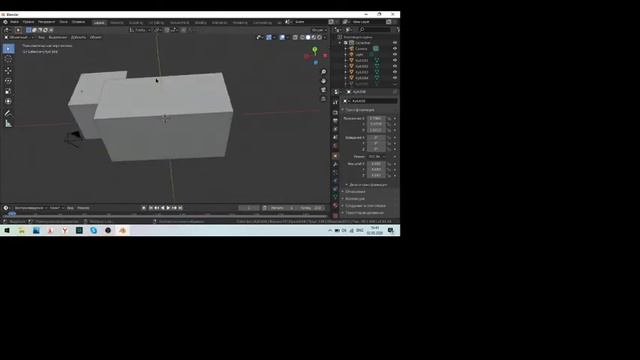640x360 pixels.
Task: Open the Рендеринг menu
Action: pyautogui.click(x=47, y=22)
